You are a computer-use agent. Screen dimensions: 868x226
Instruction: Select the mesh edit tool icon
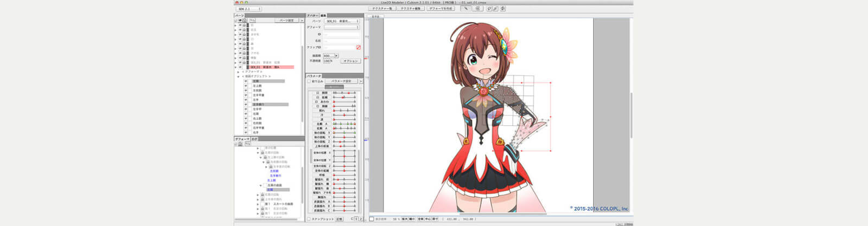(477, 8)
